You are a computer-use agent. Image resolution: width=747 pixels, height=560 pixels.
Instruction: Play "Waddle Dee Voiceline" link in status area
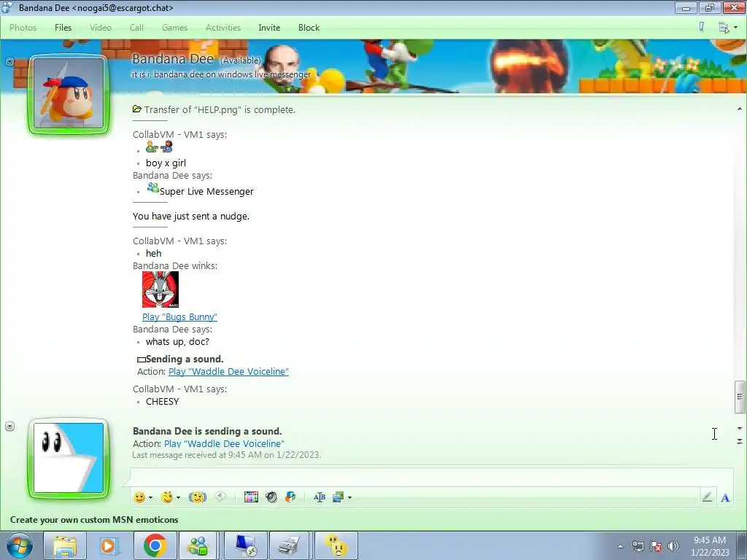pos(224,443)
